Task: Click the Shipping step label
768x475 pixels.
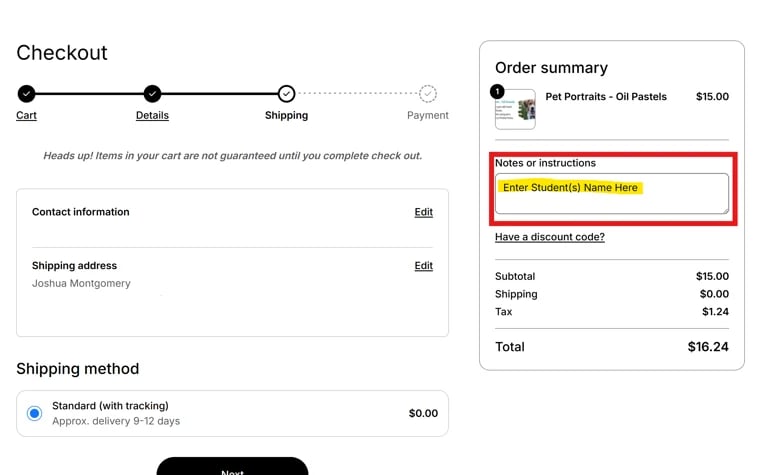Action: (x=287, y=115)
